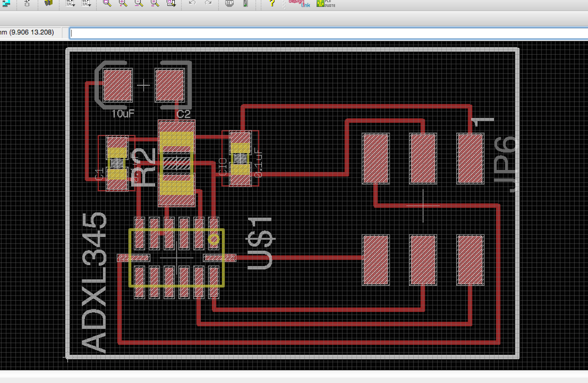Select the C1 name label

[100, 174]
